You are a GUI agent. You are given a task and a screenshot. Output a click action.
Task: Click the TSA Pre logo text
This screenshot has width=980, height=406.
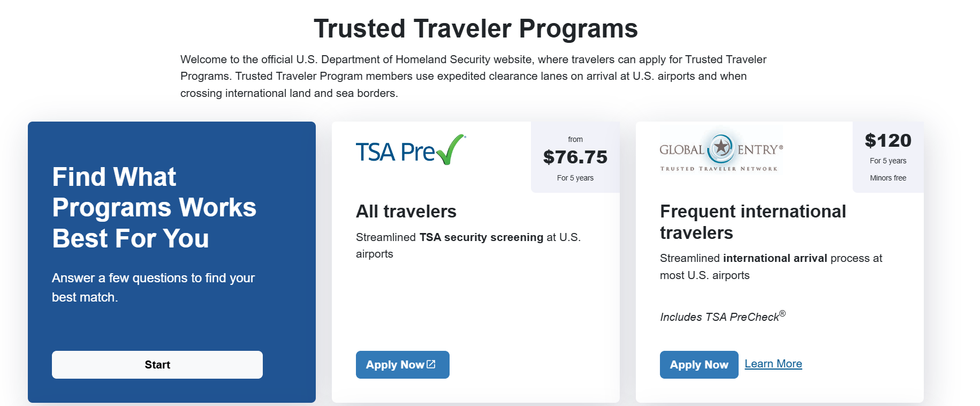pyautogui.click(x=395, y=152)
